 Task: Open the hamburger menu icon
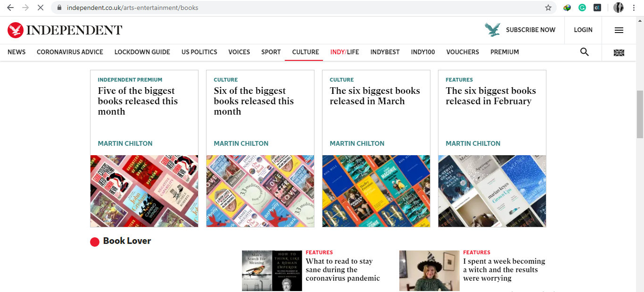tap(619, 30)
